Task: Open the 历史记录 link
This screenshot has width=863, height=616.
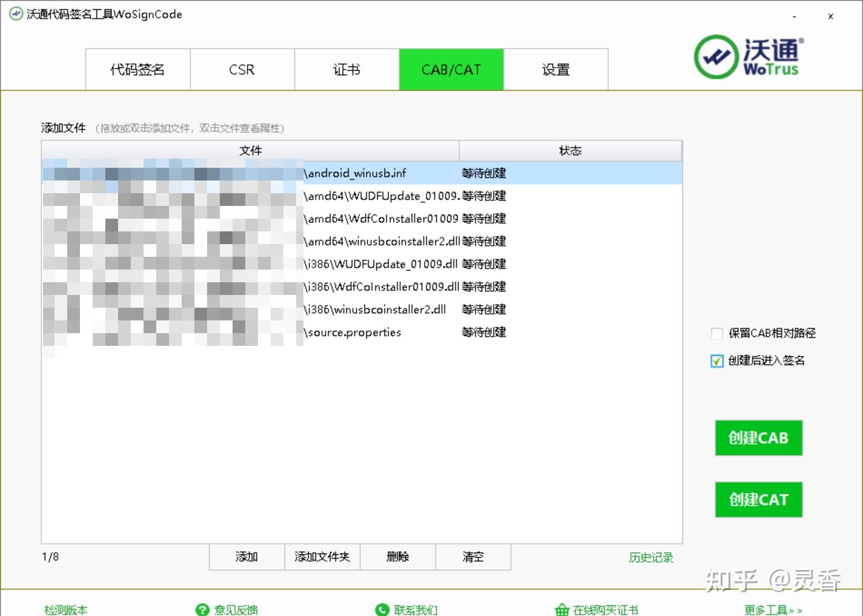Action: (651, 557)
